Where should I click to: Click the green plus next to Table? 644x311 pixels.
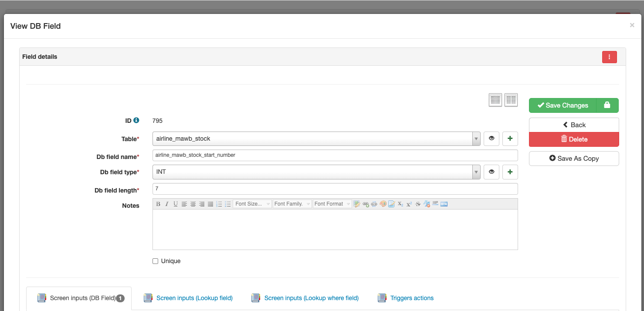point(510,139)
